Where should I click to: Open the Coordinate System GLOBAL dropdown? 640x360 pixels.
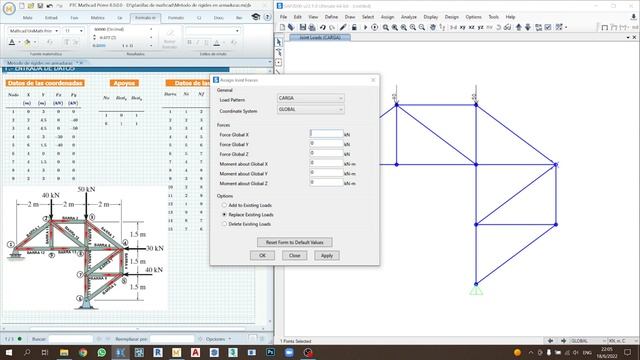310,109
